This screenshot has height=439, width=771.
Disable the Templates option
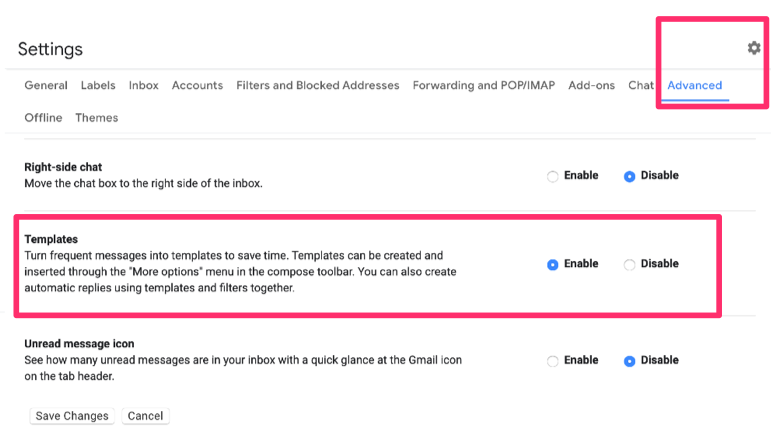click(x=629, y=264)
